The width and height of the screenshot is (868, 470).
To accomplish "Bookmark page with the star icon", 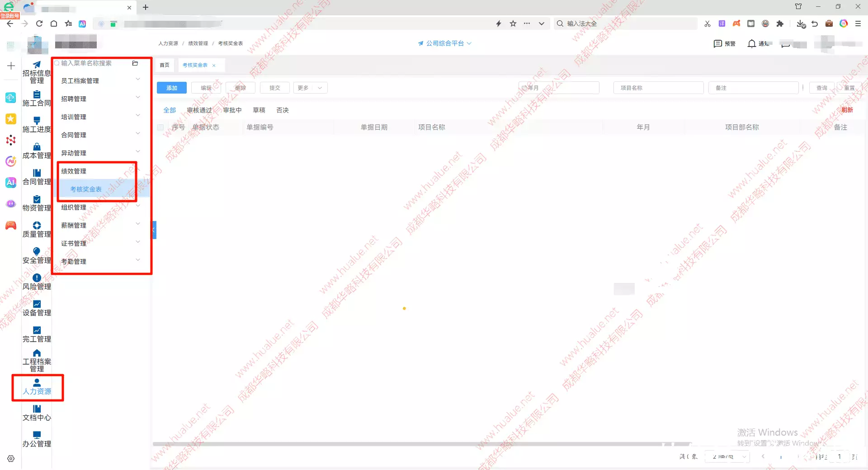I will pos(513,23).
